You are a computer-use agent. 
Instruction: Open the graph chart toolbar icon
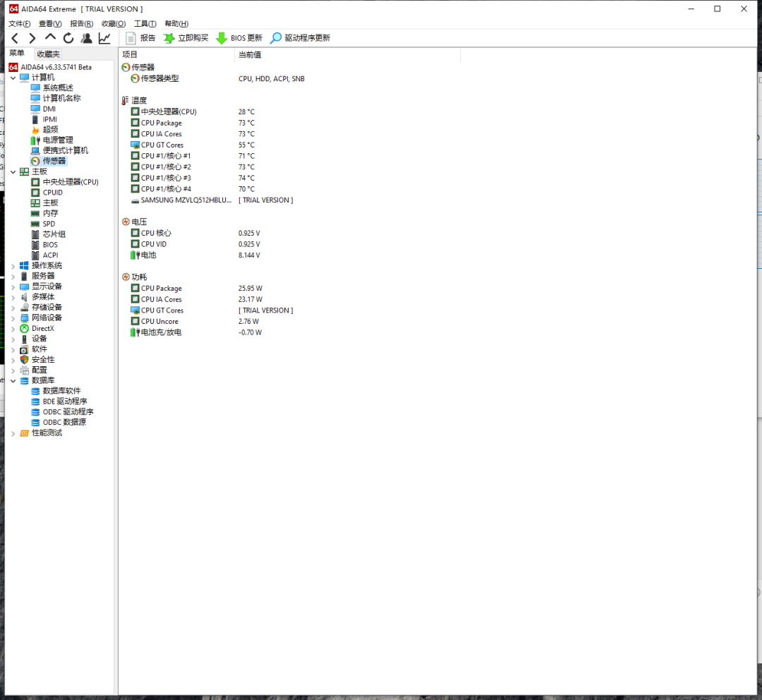104,38
